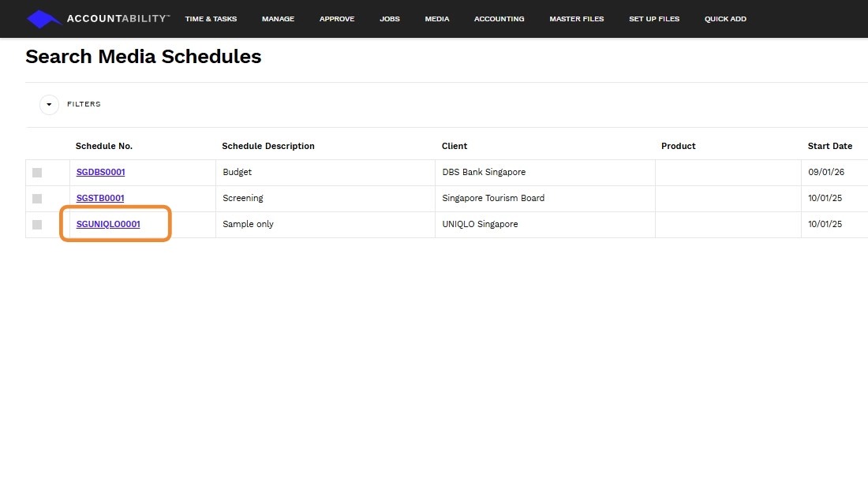Sort by Start Date column header
This screenshot has width=868, height=485.
(829, 146)
